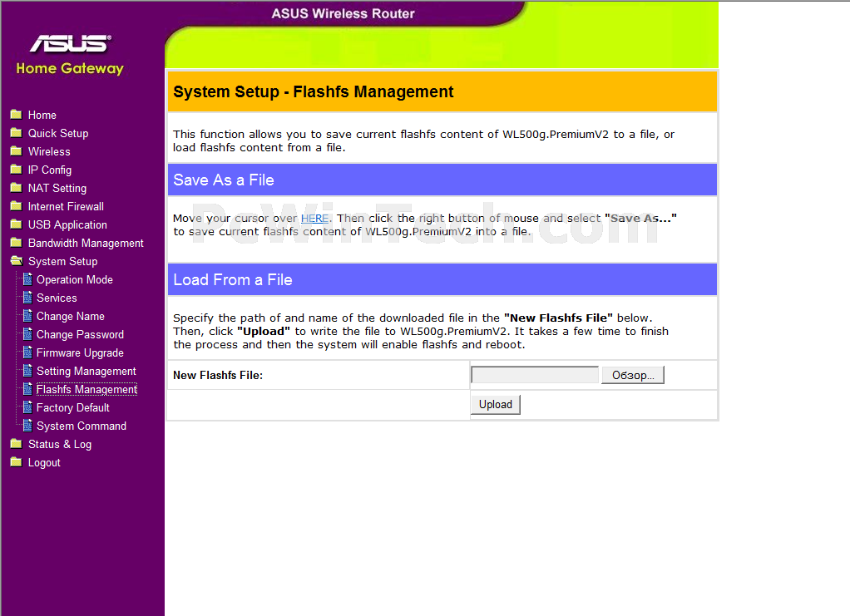Image resolution: width=850 pixels, height=616 pixels.
Task: Collapse the open System Setup folder icon
Action: [x=17, y=261]
